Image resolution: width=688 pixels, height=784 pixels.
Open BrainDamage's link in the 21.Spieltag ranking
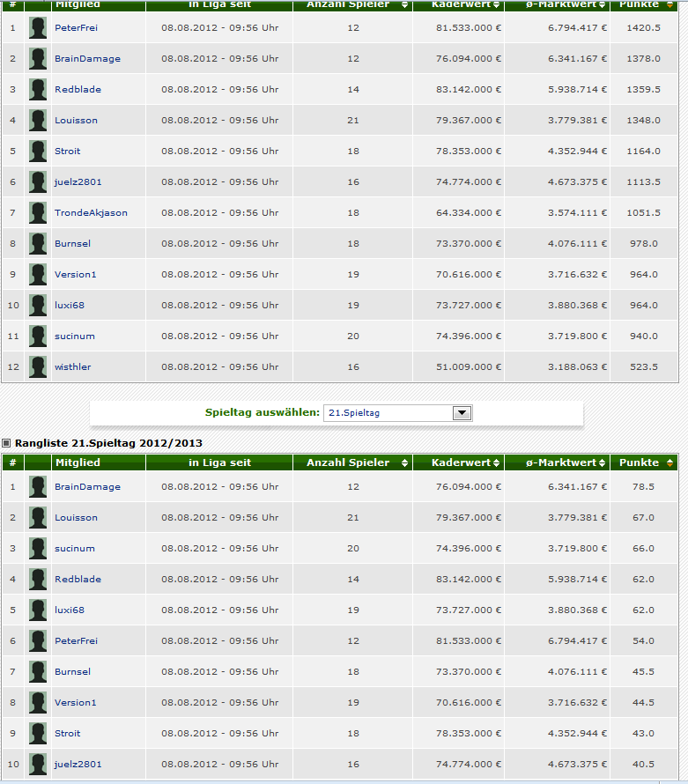click(87, 487)
